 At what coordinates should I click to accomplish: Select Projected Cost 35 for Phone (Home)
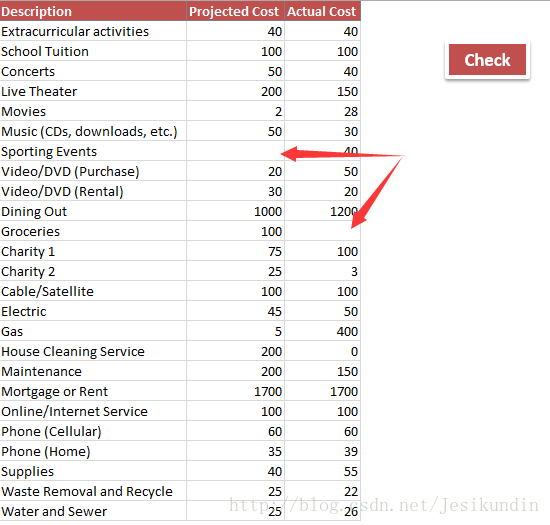pos(235,451)
